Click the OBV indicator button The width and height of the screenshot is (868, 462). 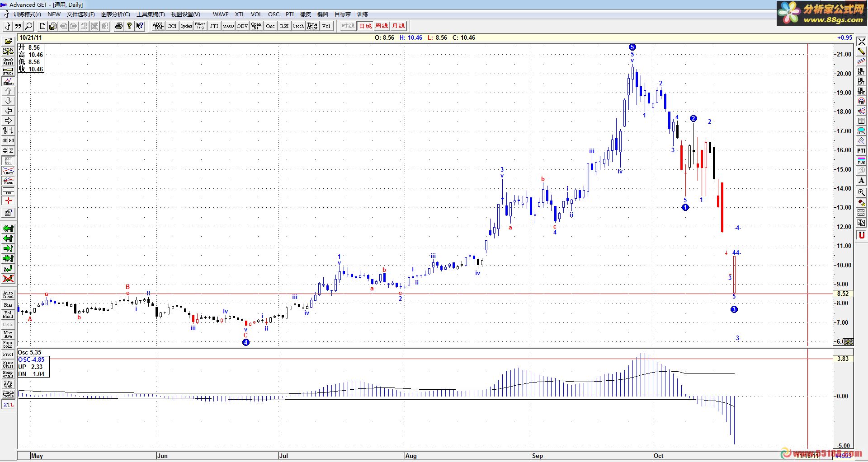(x=242, y=26)
